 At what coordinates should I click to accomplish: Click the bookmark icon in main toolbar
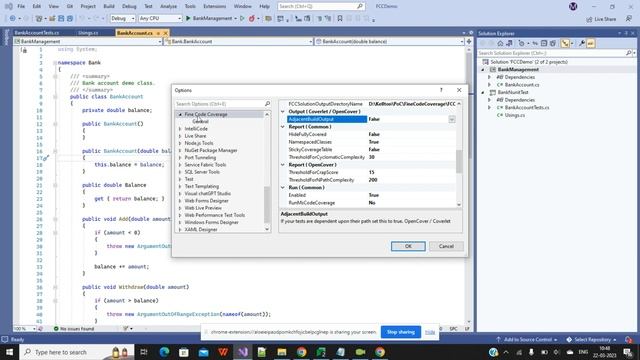pos(340,18)
